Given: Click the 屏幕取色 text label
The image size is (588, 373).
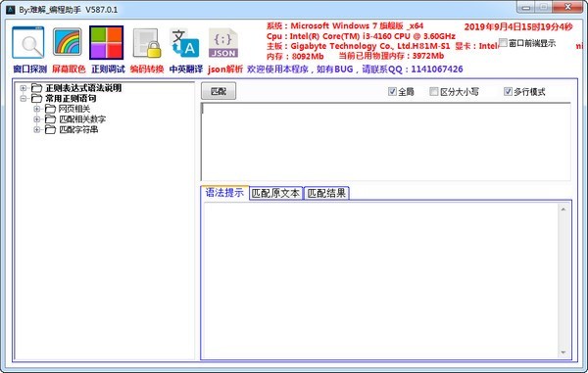Looking at the screenshot, I should (69, 70).
